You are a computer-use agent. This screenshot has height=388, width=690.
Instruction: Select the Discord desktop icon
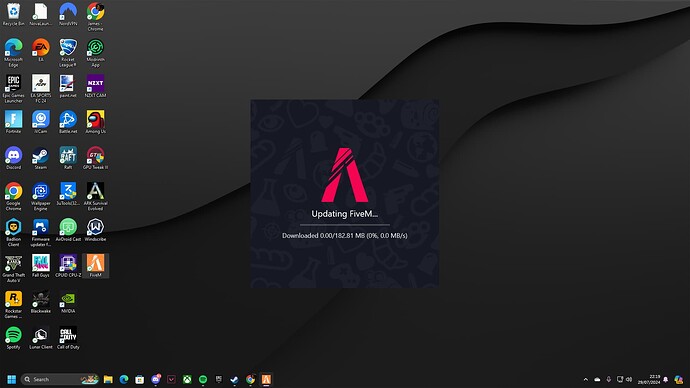tap(14, 158)
